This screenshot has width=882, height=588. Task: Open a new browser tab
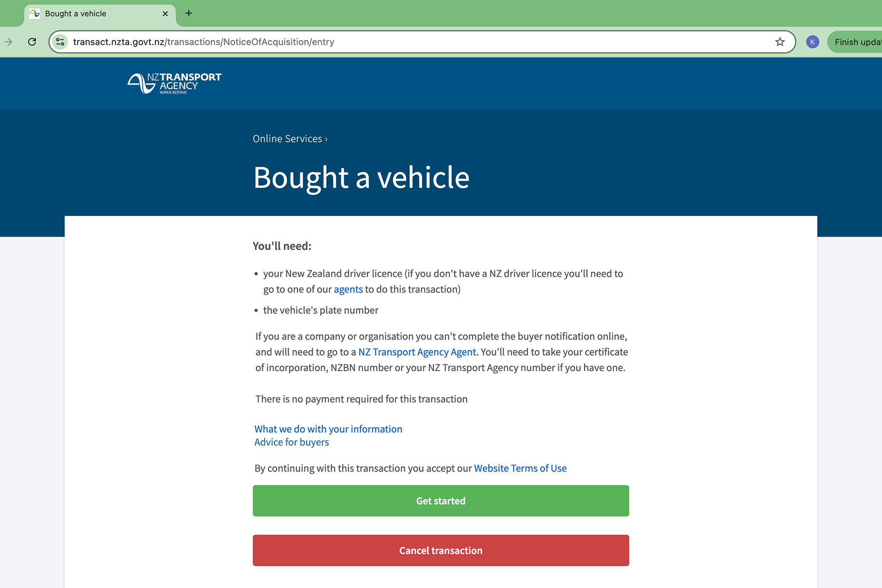click(x=188, y=13)
